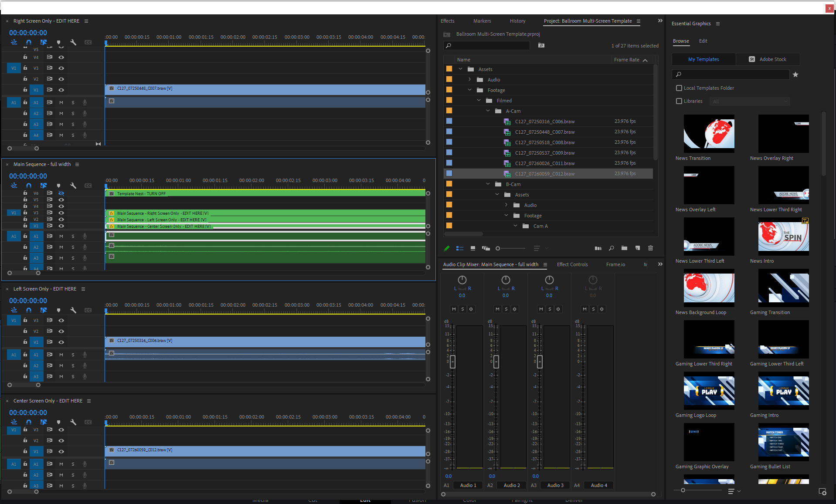Switch to the Effects tab
The width and height of the screenshot is (836, 504).
[x=447, y=21]
